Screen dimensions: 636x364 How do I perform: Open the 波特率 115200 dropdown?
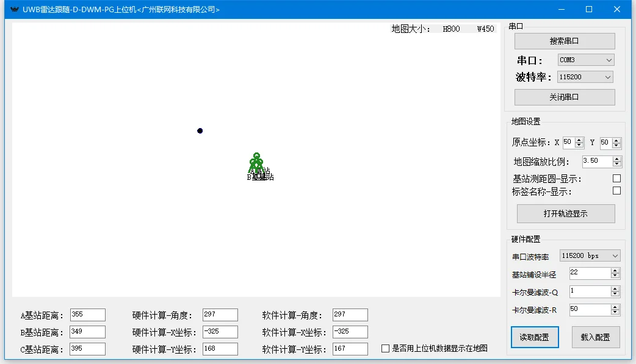click(x=585, y=77)
